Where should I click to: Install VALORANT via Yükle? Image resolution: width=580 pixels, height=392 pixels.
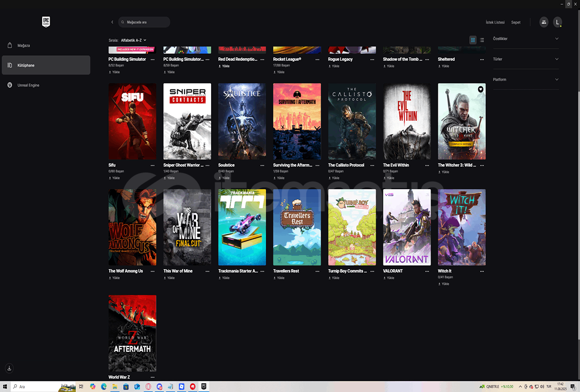[x=389, y=278]
